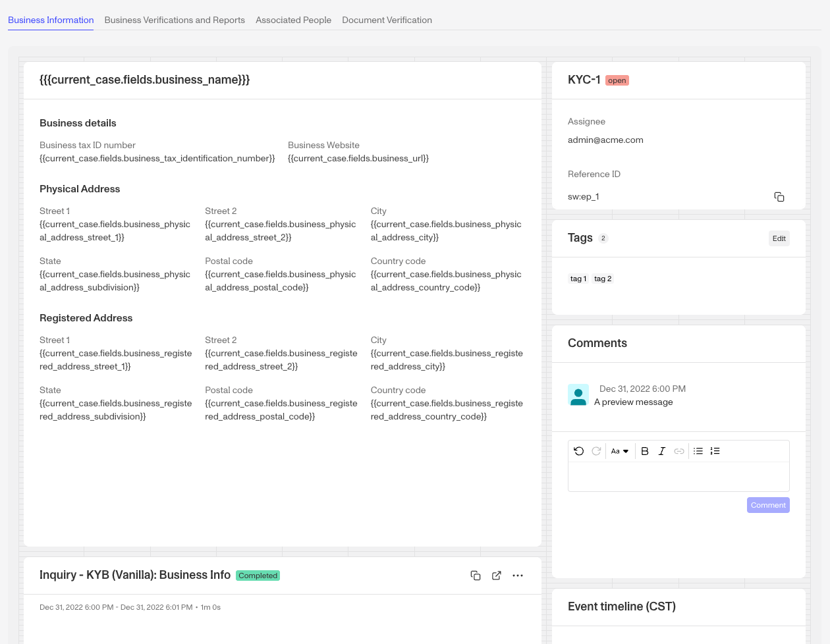The width and height of the screenshot is (830, 644).
Task: Apply numbered list in comment editor
Action: [x=715, y=451]
